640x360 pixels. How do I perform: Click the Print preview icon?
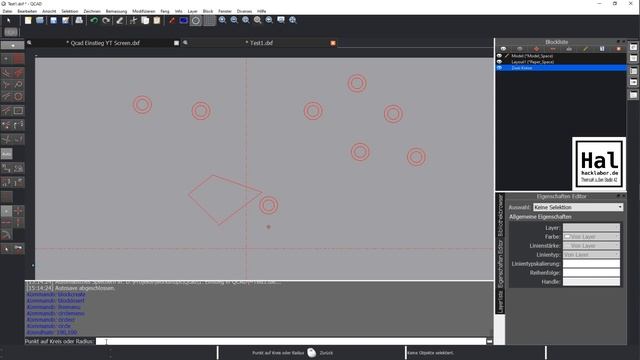coord(79,20)
